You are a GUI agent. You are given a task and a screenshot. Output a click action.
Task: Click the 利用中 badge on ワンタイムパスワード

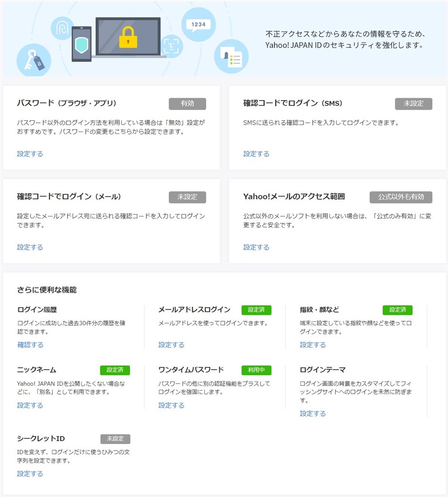click(x=256, y=370)
